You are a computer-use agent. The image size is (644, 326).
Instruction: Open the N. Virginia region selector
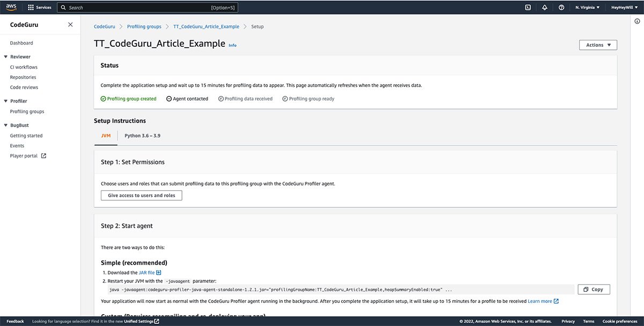pos(587,8)
